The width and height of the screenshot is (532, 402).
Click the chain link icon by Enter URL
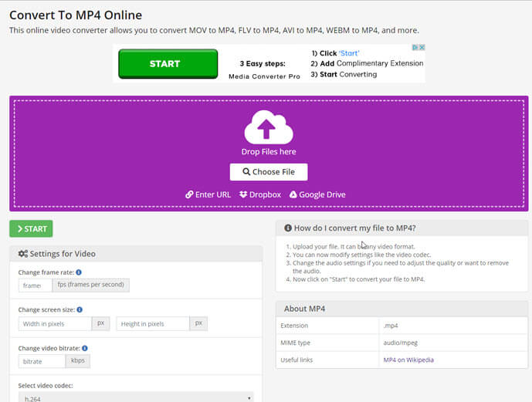tap(189, 194)
